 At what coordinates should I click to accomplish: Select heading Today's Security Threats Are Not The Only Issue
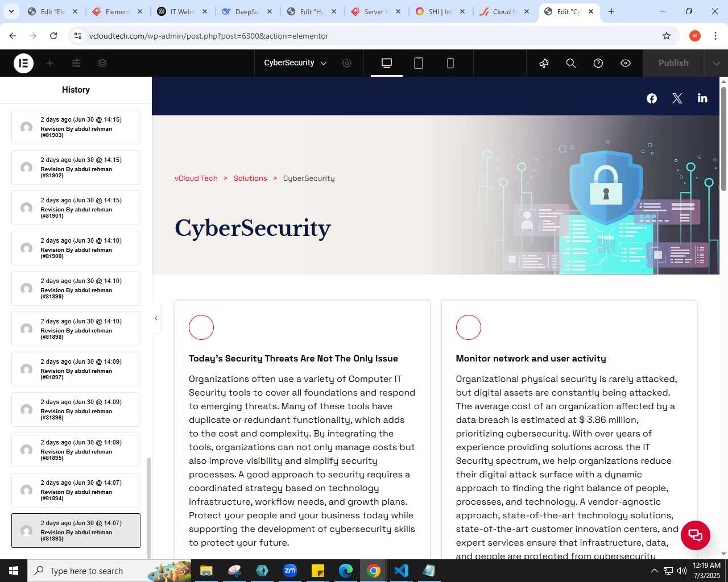[293, 359]
